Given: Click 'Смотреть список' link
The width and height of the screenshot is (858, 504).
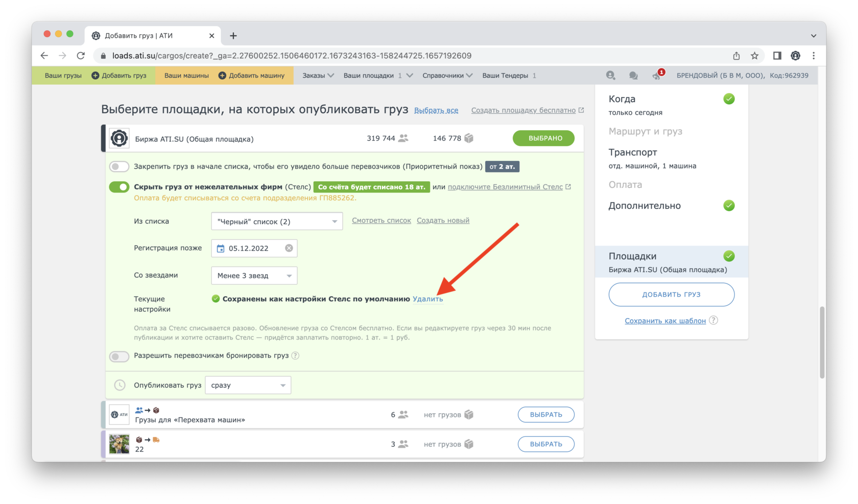Looking at the screenshot, I should click(381, 221).
